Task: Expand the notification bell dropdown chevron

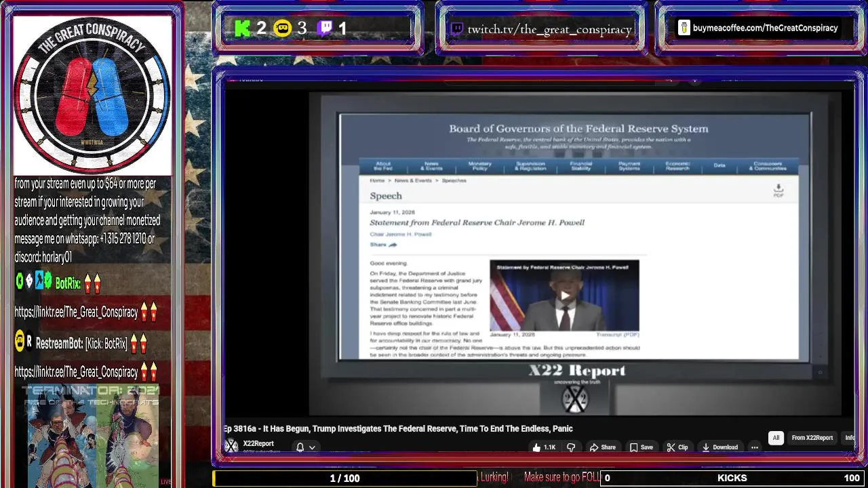Action: pos(312,447)
